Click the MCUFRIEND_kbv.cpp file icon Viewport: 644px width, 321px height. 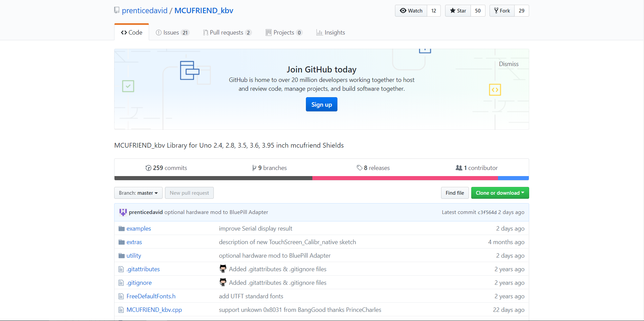click(121, 310)
